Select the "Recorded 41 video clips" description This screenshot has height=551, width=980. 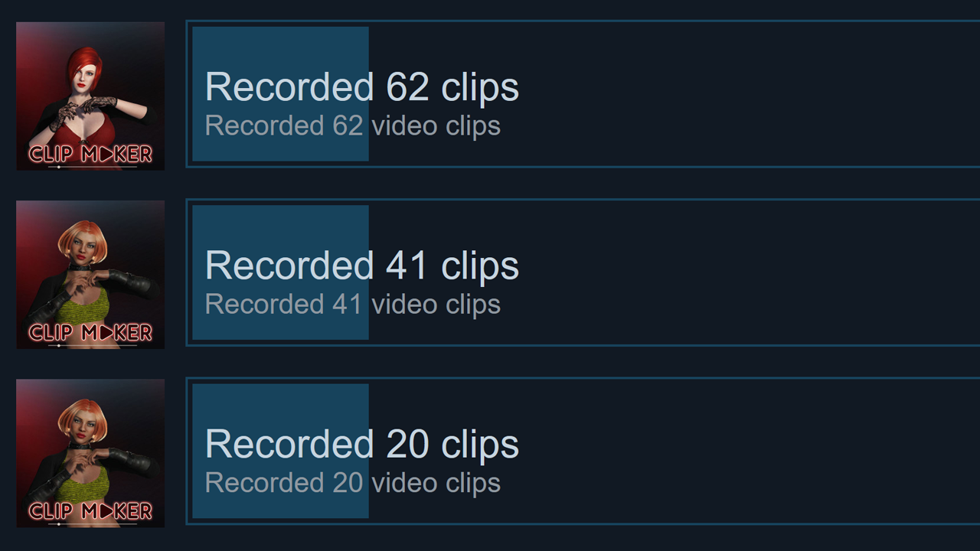click(353, 304)
